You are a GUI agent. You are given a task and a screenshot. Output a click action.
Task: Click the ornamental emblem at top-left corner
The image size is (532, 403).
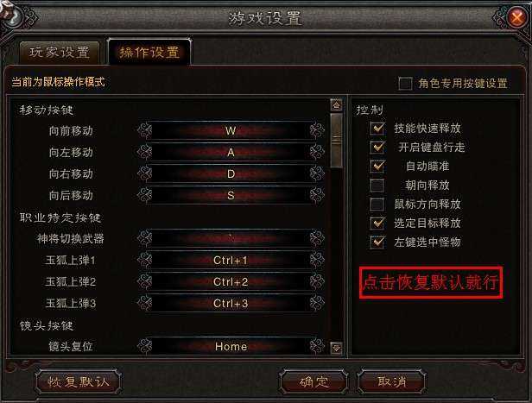(13, 15)
